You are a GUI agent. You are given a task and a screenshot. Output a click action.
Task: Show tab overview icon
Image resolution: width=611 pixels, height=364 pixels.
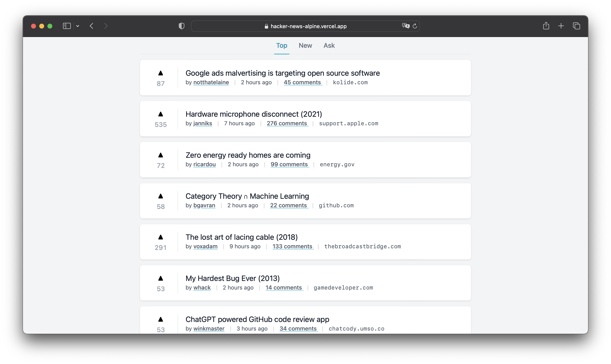coord(576,26)
